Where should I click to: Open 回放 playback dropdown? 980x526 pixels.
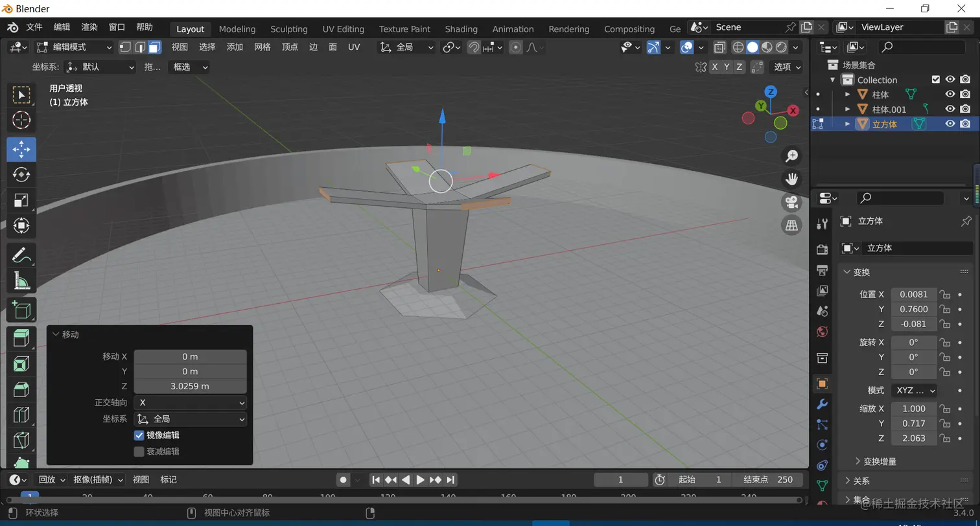[x=51, y=479]
